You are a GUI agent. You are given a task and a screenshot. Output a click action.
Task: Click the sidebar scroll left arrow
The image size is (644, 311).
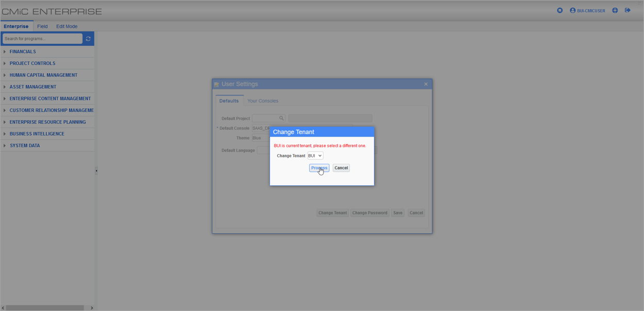coord(3,308)
